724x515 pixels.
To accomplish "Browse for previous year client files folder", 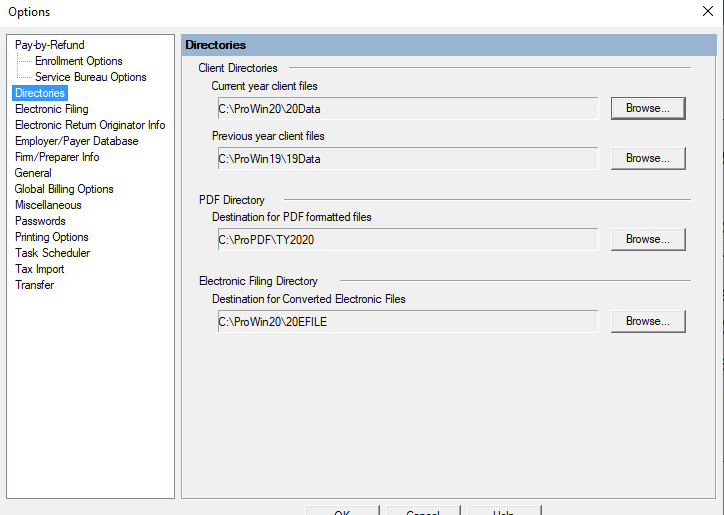I will point(648,158).
